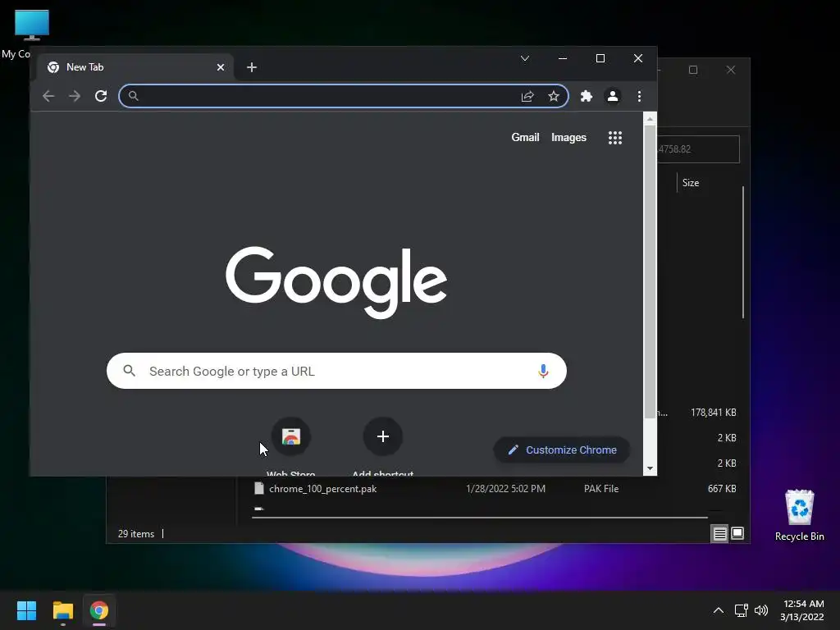Focus the Chrome address bar

(x=344, y=96)
